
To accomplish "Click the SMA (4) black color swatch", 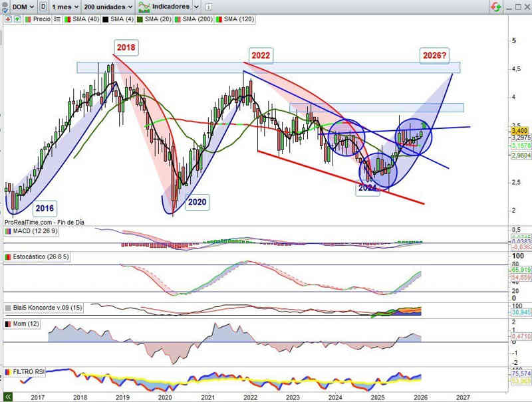I will pyautogui.click(x=104, y=19).
